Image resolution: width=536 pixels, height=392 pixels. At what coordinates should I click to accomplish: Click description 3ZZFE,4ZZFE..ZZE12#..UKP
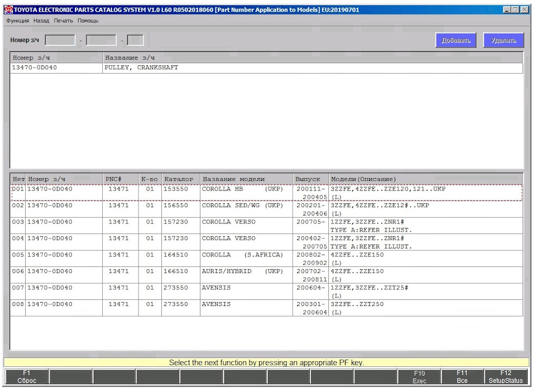click(x=380, y=205)
